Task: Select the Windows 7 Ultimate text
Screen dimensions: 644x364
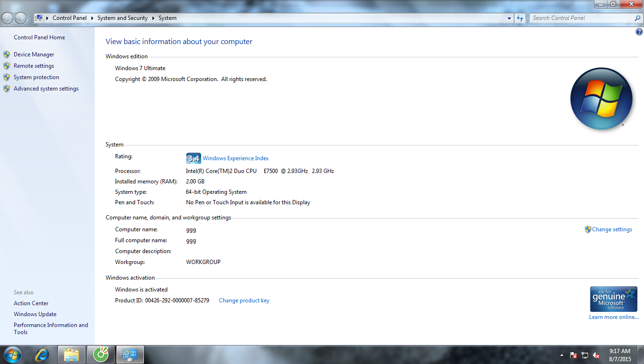Action: pos(140,68)
